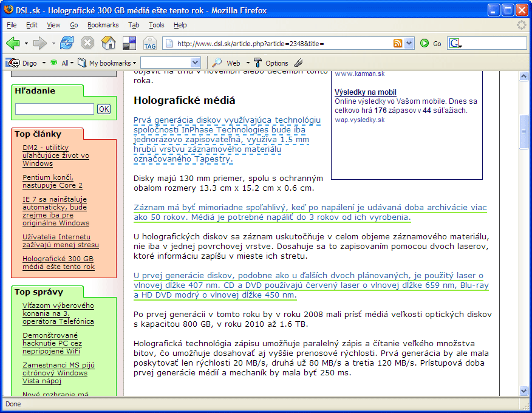Click in the Google search box
The width and height of the screenshot is (532, 413).
click(495, 44)
